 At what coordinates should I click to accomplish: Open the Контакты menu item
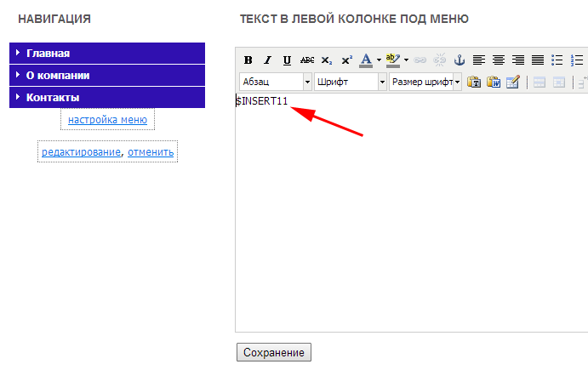point(53,97)
